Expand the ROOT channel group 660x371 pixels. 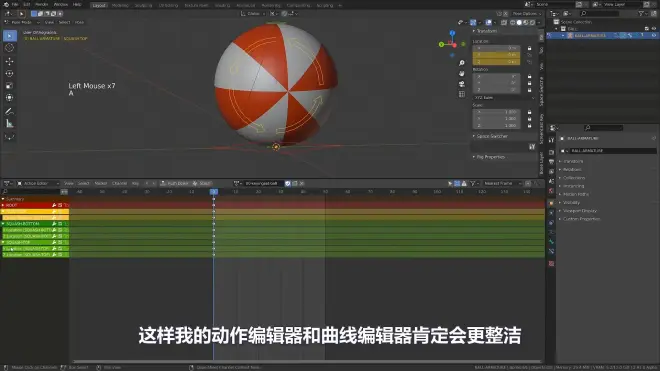3,205
